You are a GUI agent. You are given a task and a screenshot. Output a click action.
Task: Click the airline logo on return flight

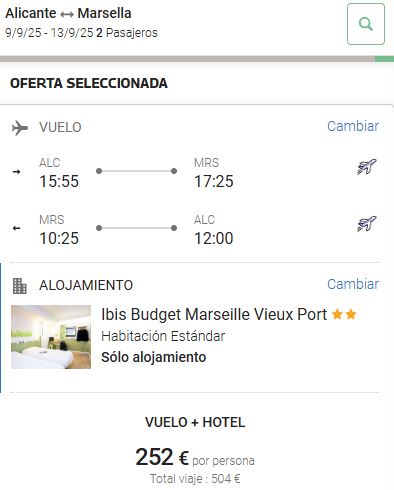366,223
